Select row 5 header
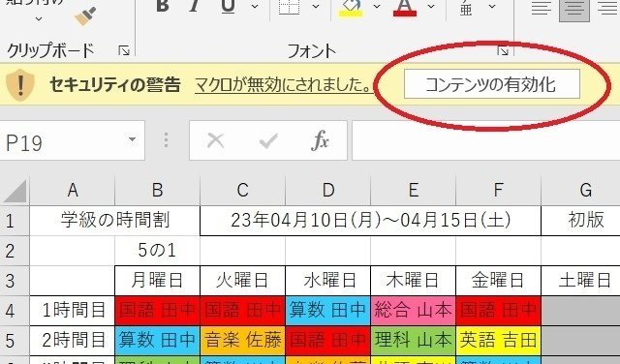The width and height of the screenshot is (620, 364). [15, 341]
